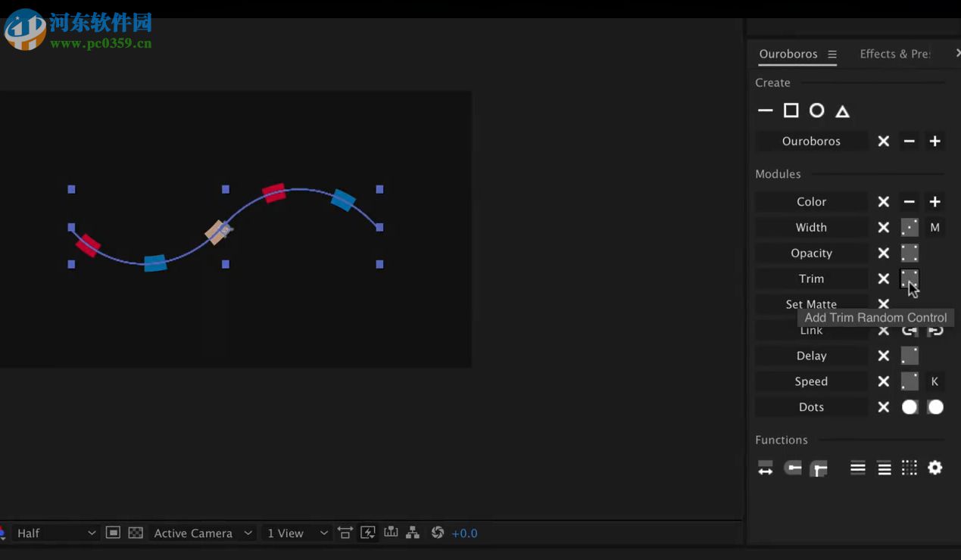Open the Ouroboros panel hamburger menu

[x=832, y=54]
